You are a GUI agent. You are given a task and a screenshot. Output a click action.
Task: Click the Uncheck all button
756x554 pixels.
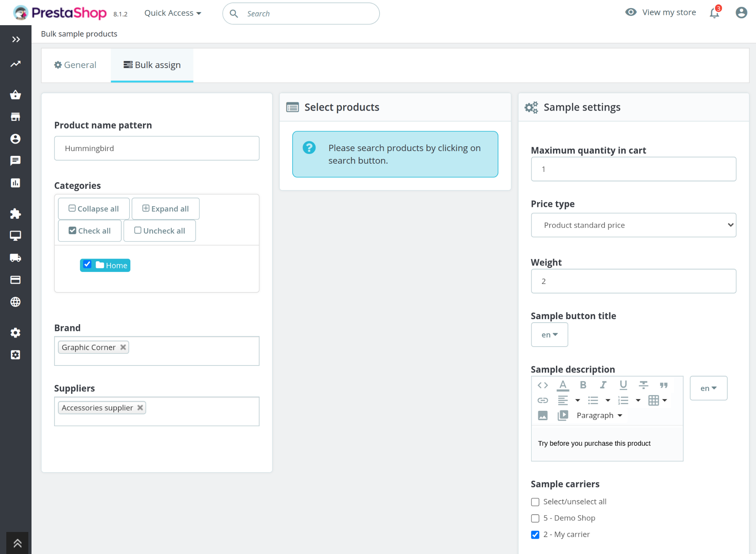[x=159, y=231]
